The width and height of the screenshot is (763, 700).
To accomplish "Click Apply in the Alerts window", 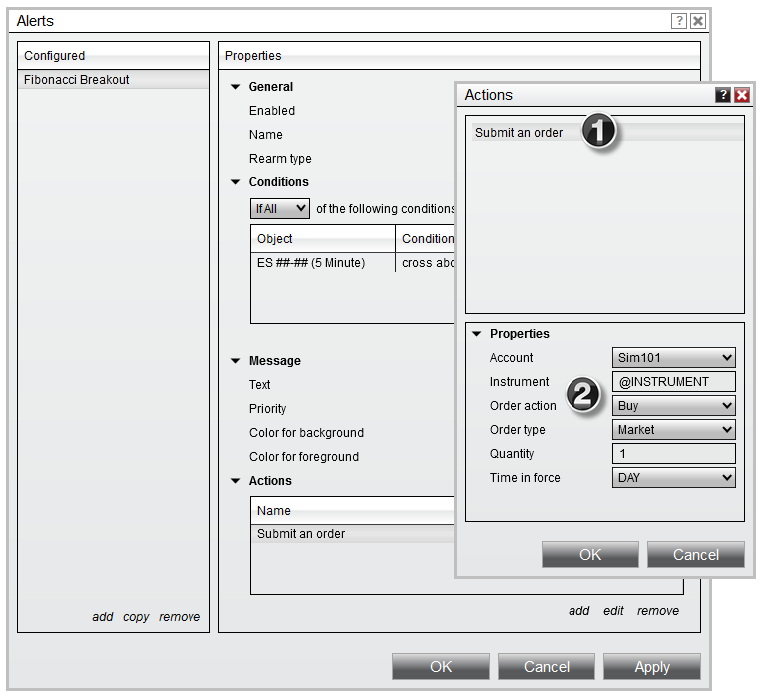I will [x=651, y=667].
